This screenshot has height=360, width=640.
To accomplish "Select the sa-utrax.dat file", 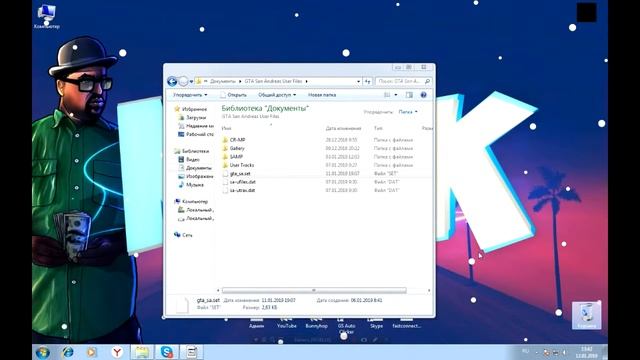I will click(242, 190).
